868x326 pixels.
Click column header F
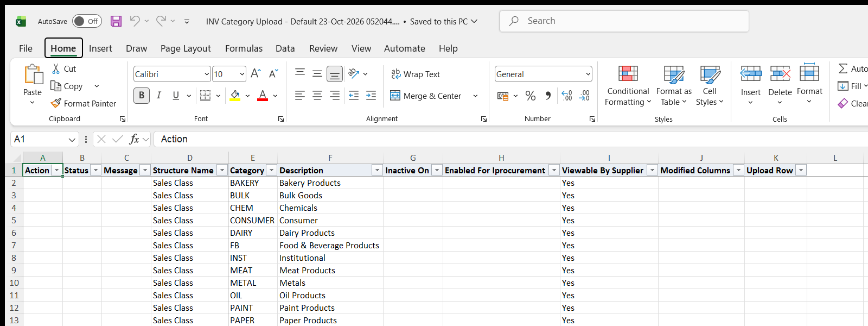(x=330, y=158)
